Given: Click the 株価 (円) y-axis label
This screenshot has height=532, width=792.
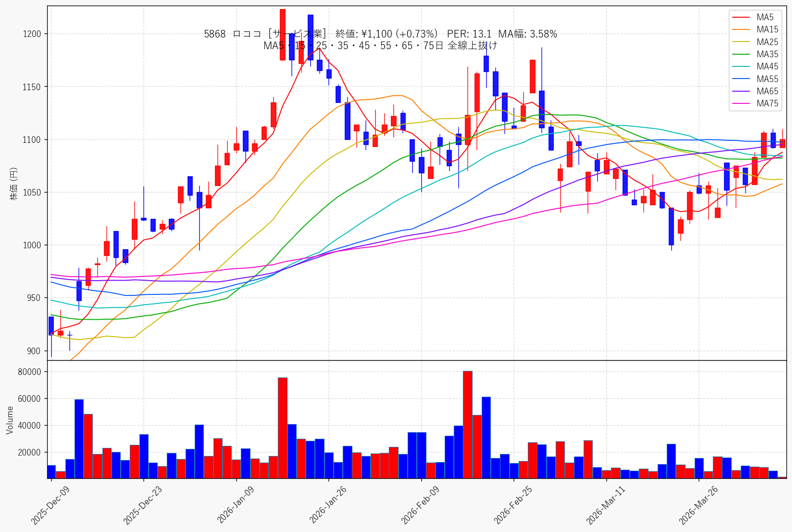Looking at the screenshot, I should (x=14, y=183).
